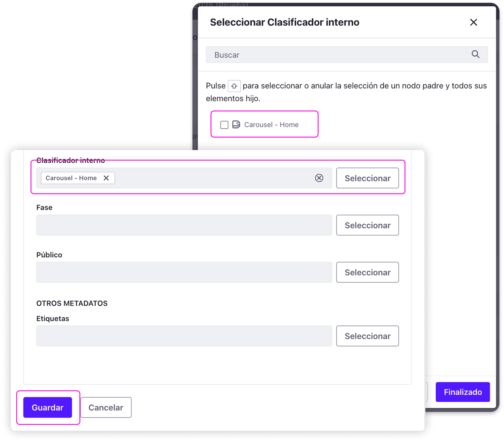Click the Fase empty field

point(184,225)
